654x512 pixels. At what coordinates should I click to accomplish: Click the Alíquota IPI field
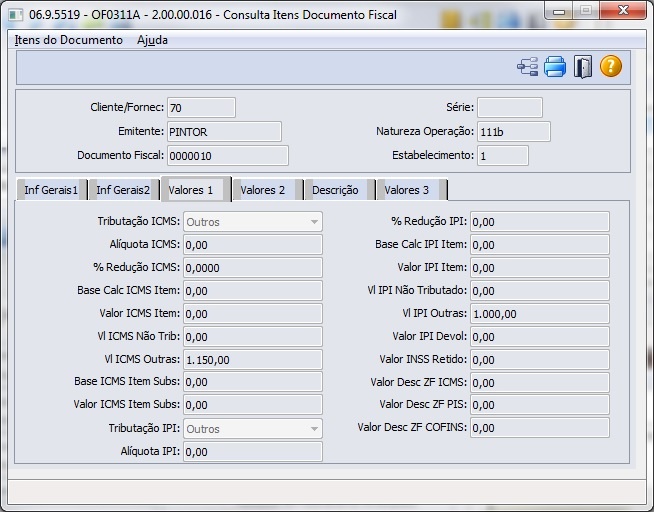[253, 452]
